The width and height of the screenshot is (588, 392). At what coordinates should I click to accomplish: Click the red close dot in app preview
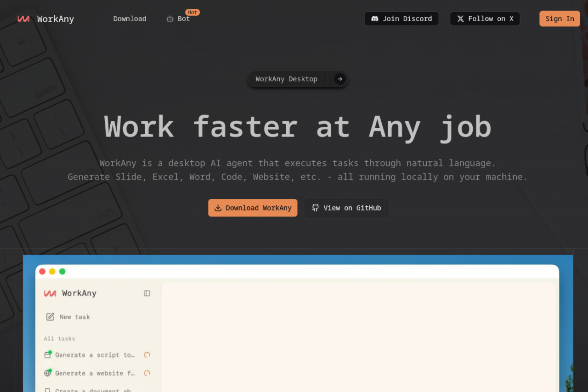pos(42,272)
